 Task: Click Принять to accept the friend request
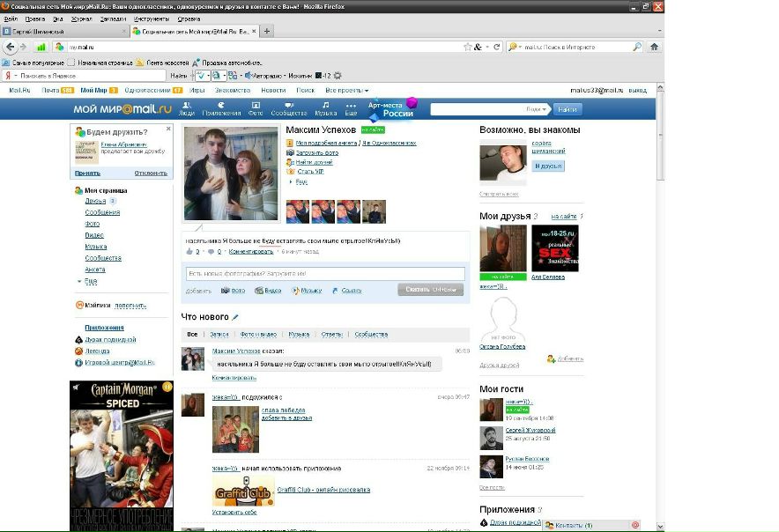[x=87, y=174]
